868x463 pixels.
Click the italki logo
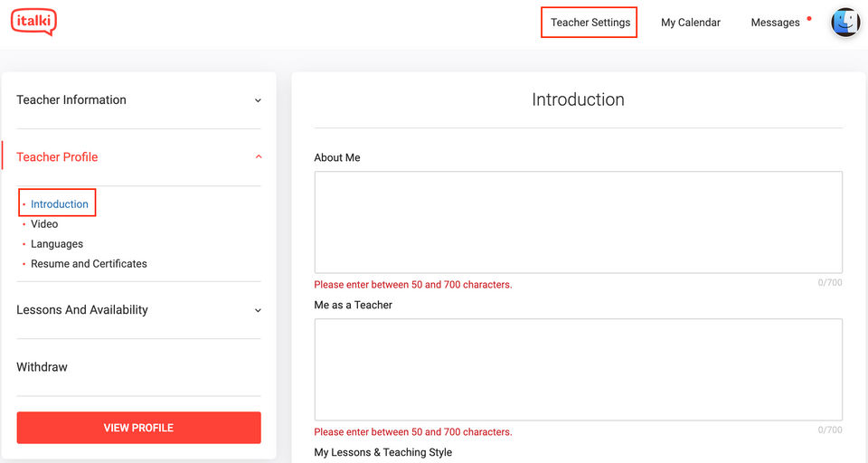pos(33,22)
